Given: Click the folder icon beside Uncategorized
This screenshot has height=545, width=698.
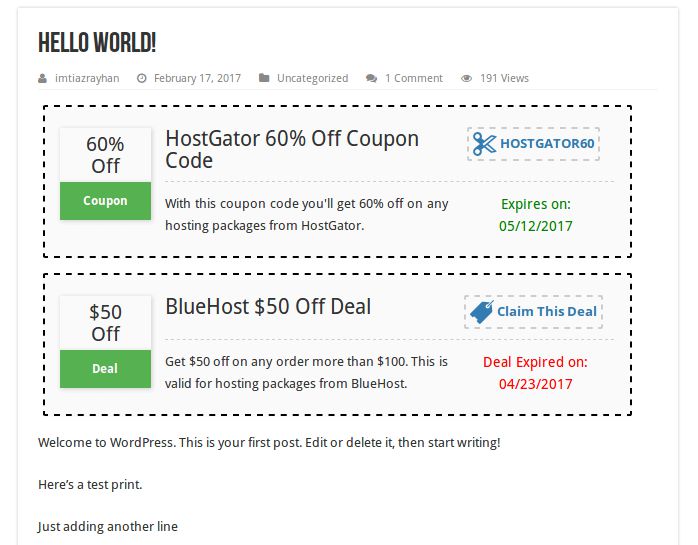Looking at the screenshot, I should click(x=264, y=78).
